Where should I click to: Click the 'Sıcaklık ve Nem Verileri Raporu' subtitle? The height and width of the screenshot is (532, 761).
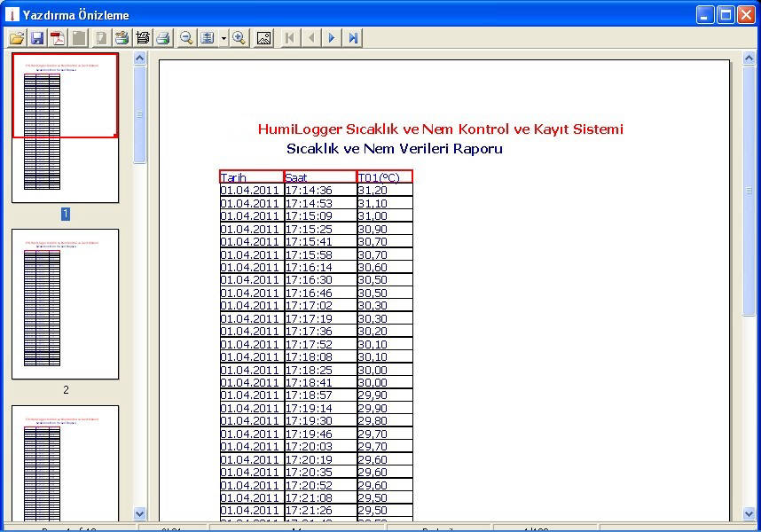coord(394,148)
